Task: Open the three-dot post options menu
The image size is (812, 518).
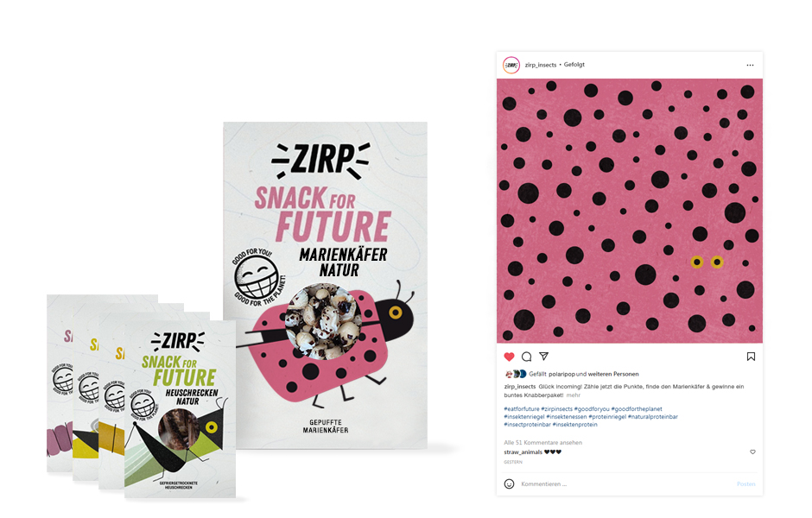Action: click(x=750, y=66)
